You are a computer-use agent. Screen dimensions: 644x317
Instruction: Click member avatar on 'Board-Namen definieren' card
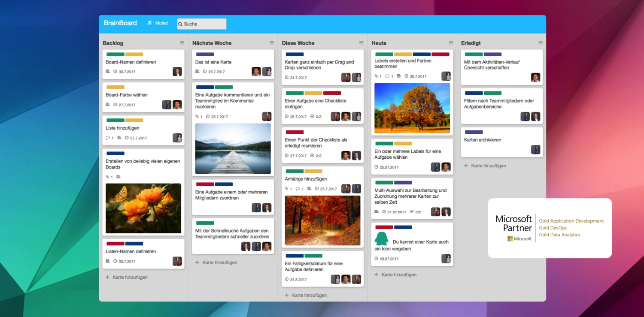177,72
